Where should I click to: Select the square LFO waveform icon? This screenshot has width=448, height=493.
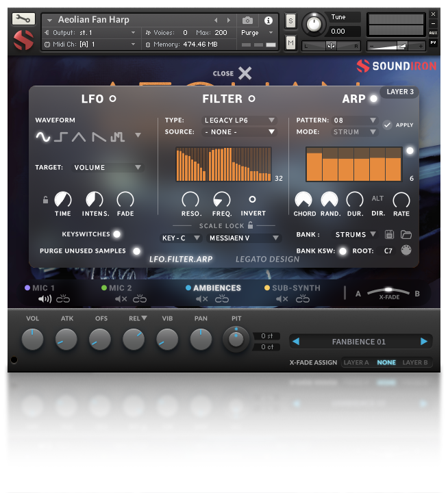[x=61, y=137]
